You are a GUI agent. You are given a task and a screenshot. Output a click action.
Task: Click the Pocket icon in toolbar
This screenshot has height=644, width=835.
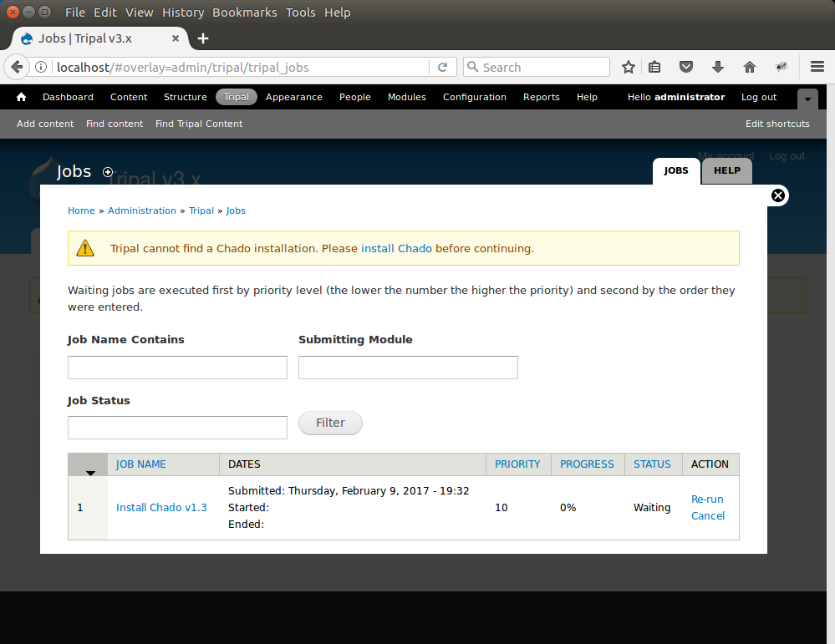pyautogui.click(x=685, y=67)
